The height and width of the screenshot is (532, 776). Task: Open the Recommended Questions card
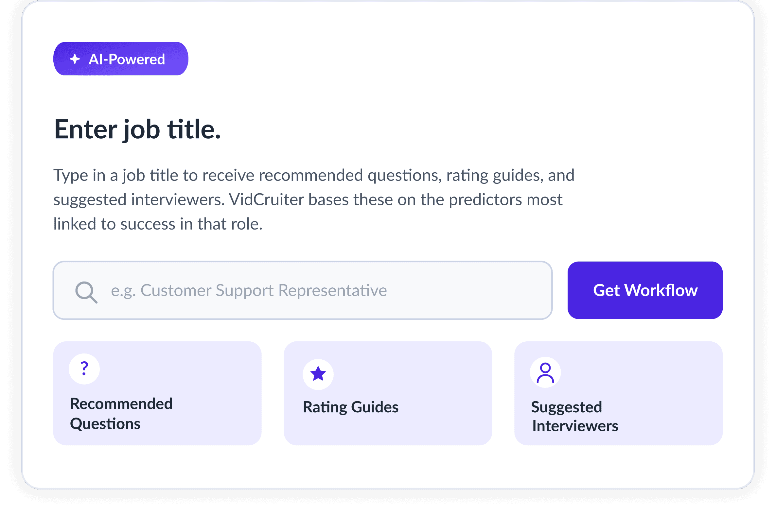point(157,393)
